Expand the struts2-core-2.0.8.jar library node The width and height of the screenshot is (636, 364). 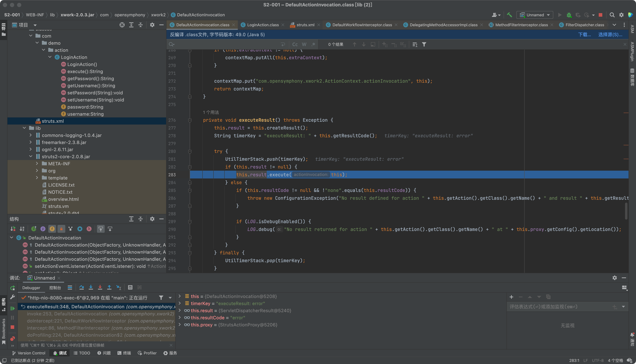(30, 156)
